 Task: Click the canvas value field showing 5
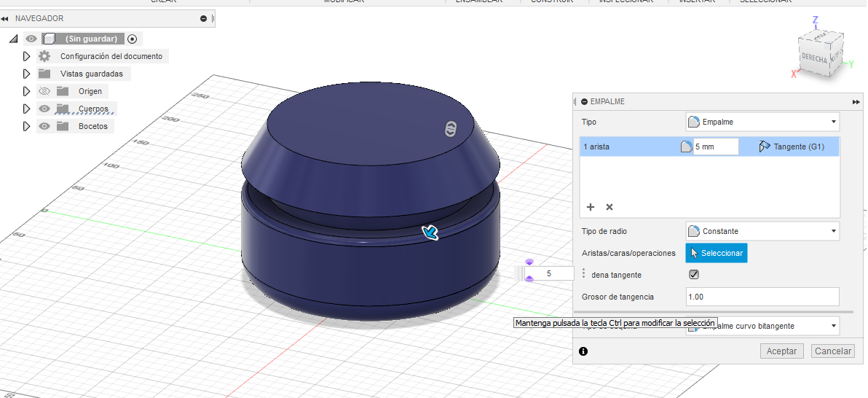[x=548, y=273]
